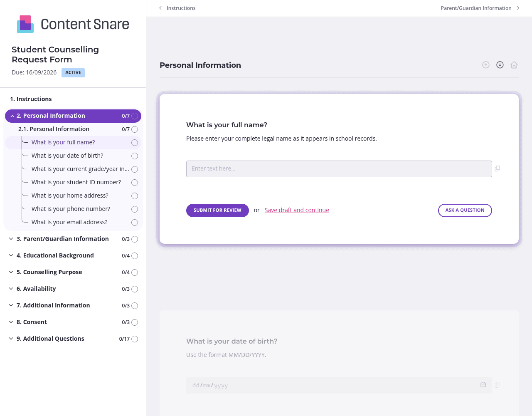Click the Due: 16/09/2026 date text
This screenshot has height=416, width=532.
pyautogui.click(x=34, y=72)
